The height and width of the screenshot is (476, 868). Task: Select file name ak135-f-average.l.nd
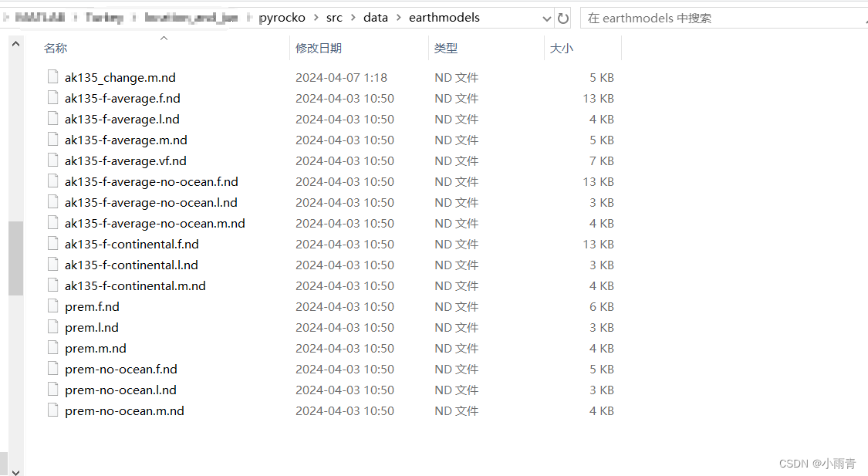click(x=122, y=119)
